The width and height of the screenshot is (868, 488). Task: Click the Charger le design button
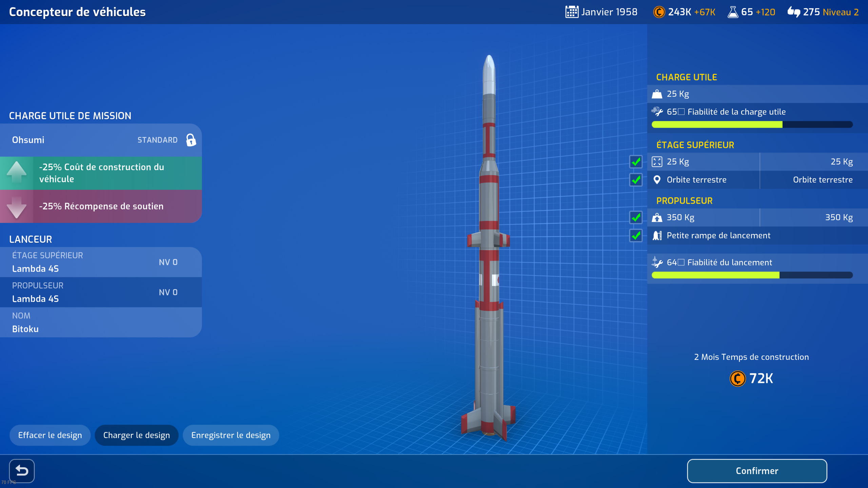137,435
